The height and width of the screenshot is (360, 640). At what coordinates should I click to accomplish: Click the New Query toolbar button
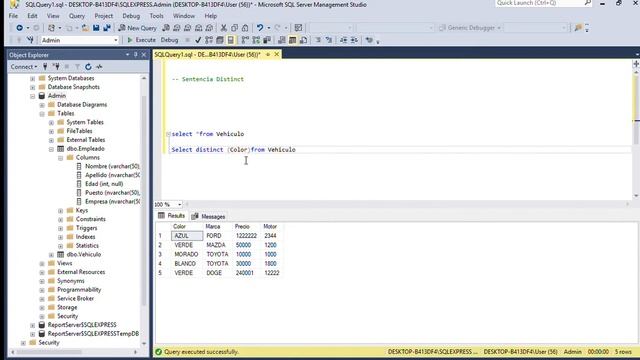[138, 28]
